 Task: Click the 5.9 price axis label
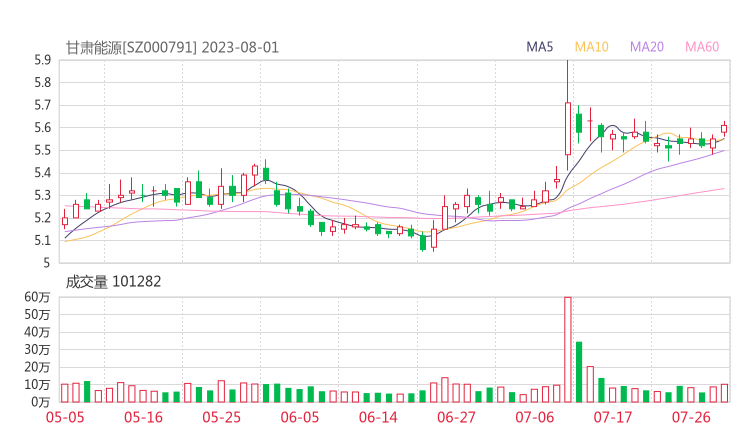[x=42, y=60]
